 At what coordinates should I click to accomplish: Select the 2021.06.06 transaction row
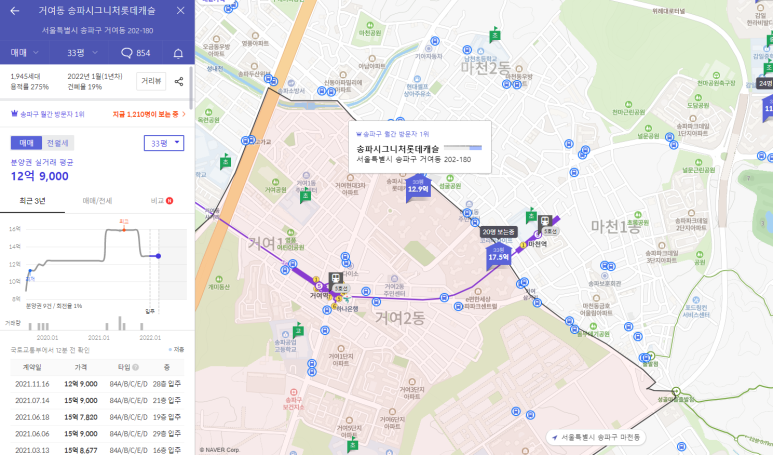pyautogui.click(x=97, y=434)
